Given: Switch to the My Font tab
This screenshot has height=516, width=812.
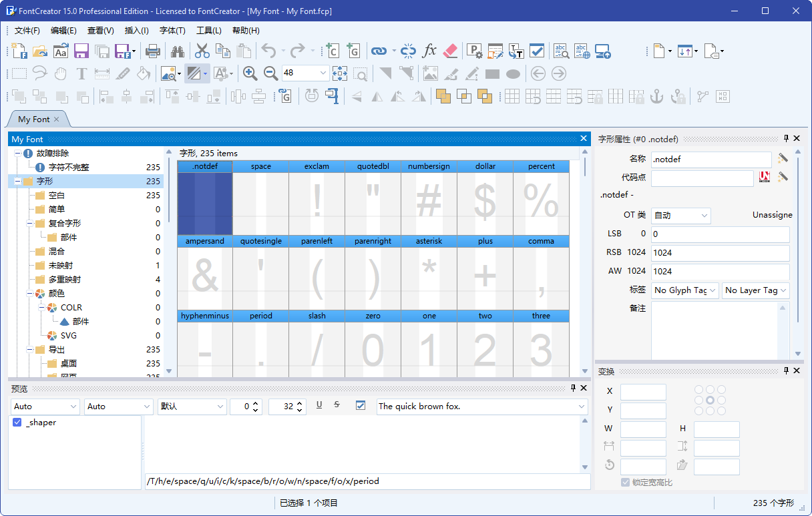Looking at the screenshot, I should [34, 119].
